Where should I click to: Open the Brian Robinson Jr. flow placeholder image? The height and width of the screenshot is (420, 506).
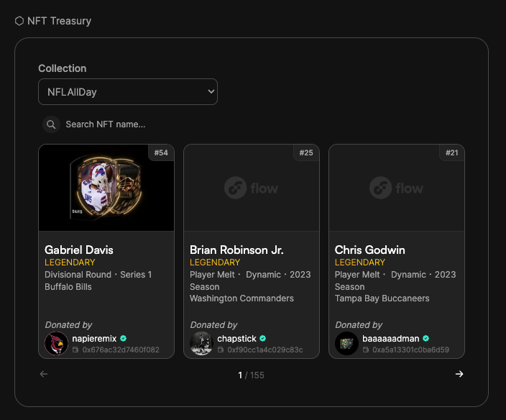click(252, 188)
